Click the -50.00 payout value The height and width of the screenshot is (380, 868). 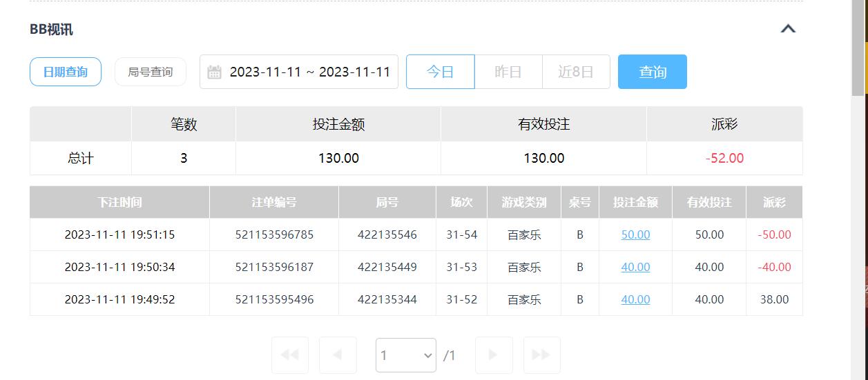(774, 234)
